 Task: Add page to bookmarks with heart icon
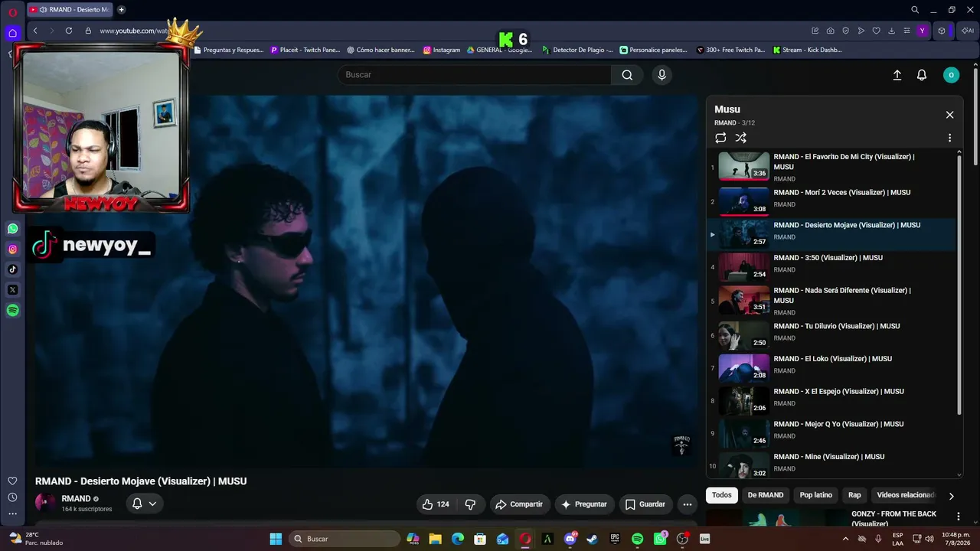click(x=877, y=31)
